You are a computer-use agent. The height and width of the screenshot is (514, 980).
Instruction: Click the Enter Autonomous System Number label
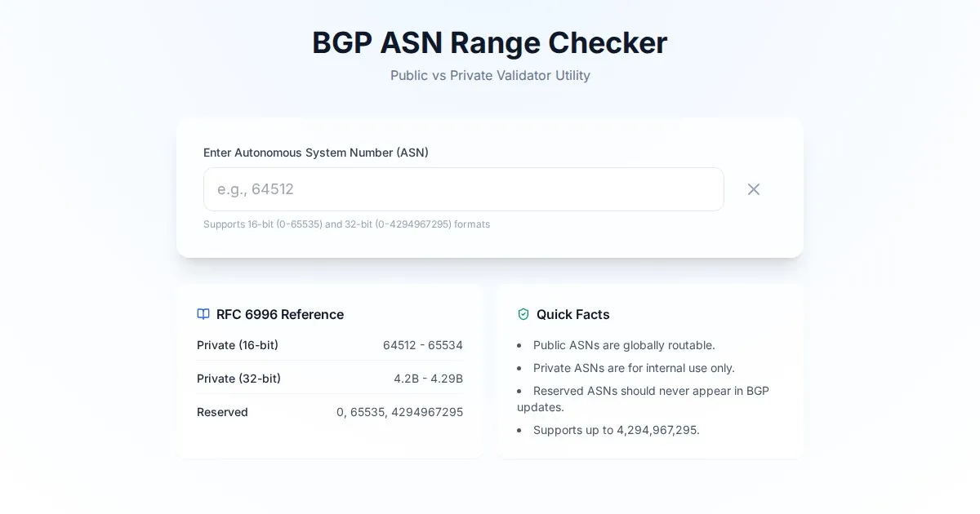[x=315, y=153]
